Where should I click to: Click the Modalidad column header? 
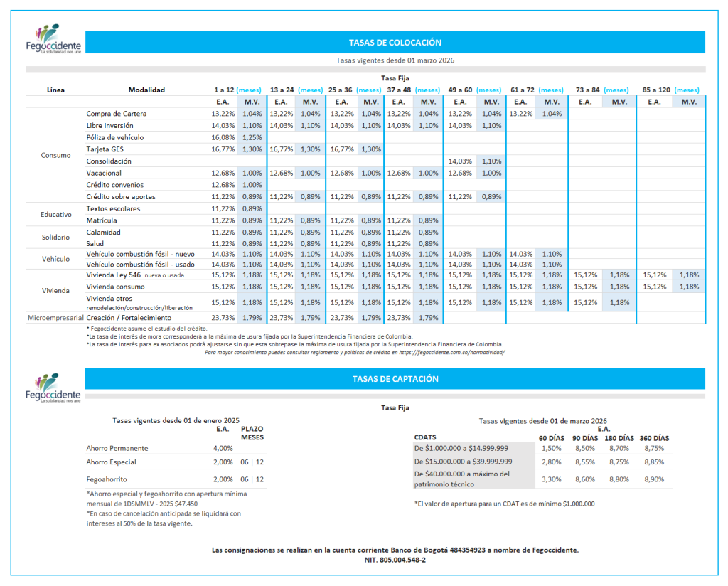click(146, 90)
